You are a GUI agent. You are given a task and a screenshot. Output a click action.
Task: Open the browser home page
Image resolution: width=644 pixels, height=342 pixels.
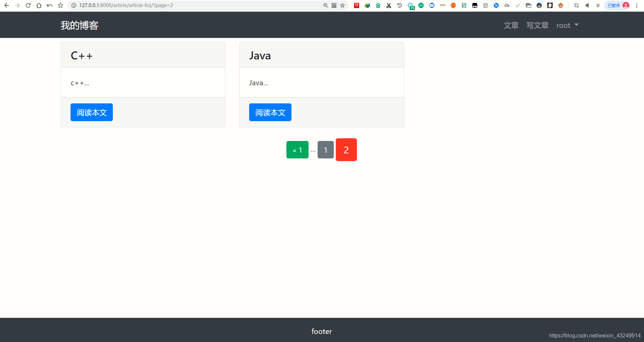(39, 5)
